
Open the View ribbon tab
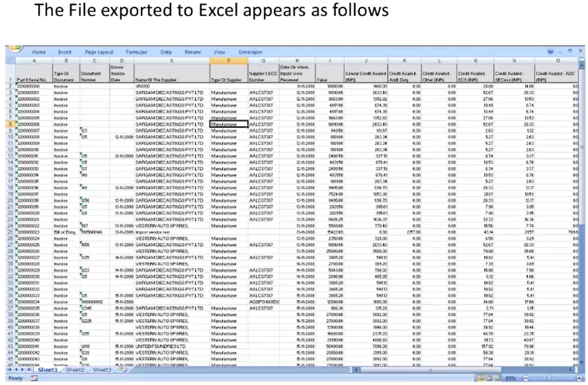(x=219, y=52)
